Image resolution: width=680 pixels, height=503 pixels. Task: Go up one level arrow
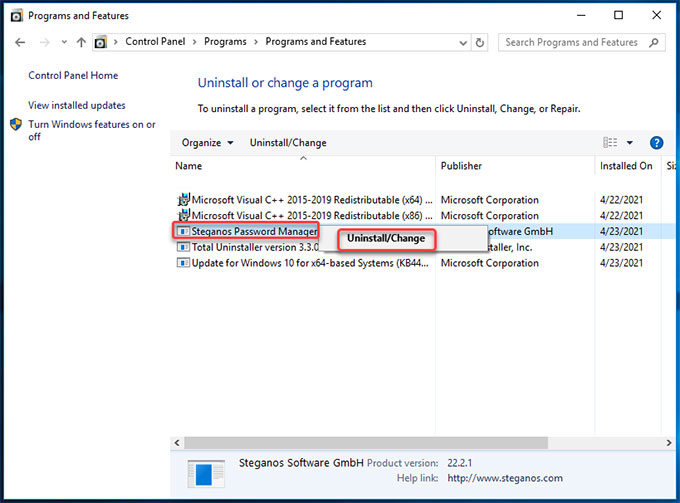(81, 42)
